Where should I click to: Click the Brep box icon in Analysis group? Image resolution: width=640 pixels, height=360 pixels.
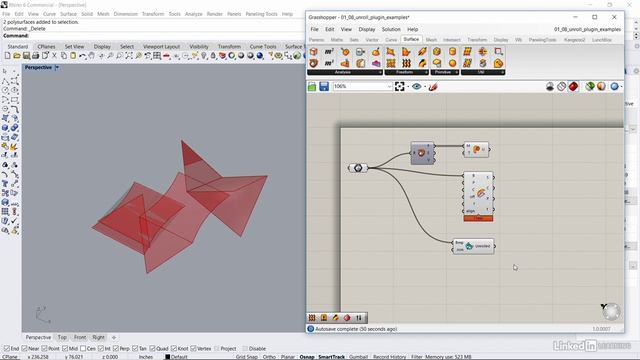[313, 51]
